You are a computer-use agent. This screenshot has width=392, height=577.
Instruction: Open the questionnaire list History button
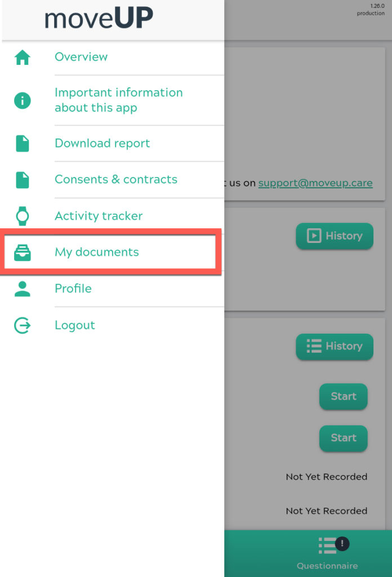click(x=335, y=347)
